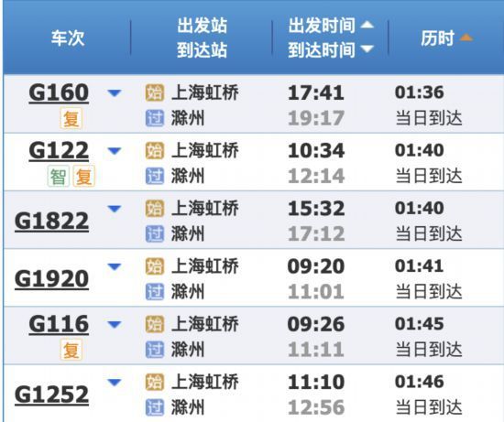Viewport: 504px width, 422px height.
Task: Expand the G1252 train dropdown arrow
Action: 115,382
